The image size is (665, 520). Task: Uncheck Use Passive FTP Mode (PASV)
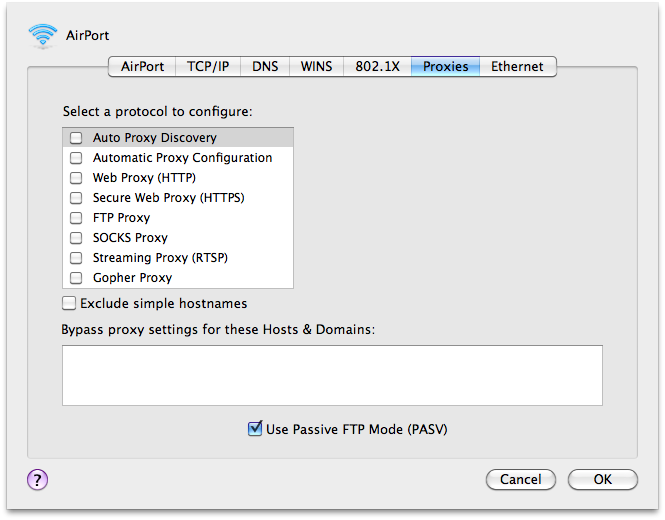pos(255,428)
